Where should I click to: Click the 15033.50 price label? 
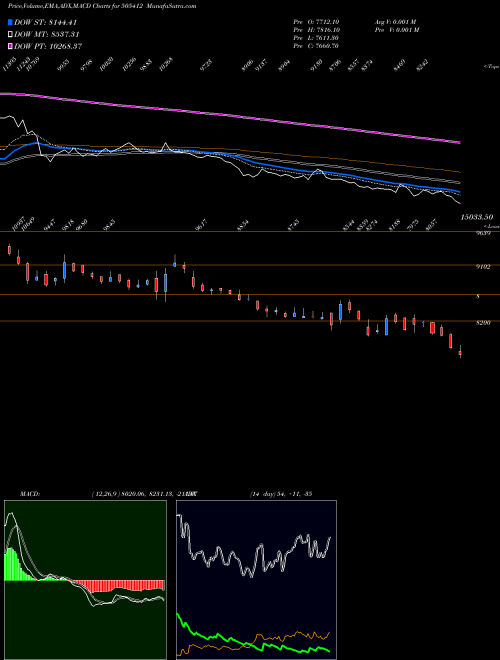pos(476,217)
